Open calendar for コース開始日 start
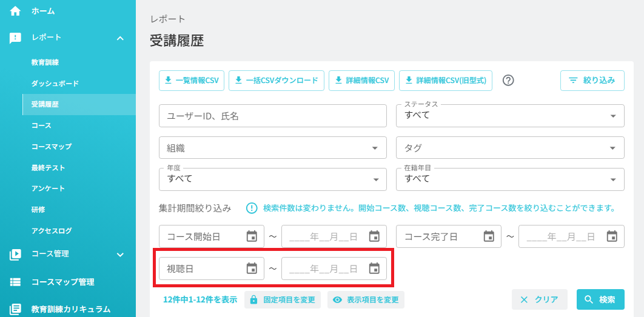Image resolution: width=644 pixels, height=317 pixels. click(x=252, y=236)
